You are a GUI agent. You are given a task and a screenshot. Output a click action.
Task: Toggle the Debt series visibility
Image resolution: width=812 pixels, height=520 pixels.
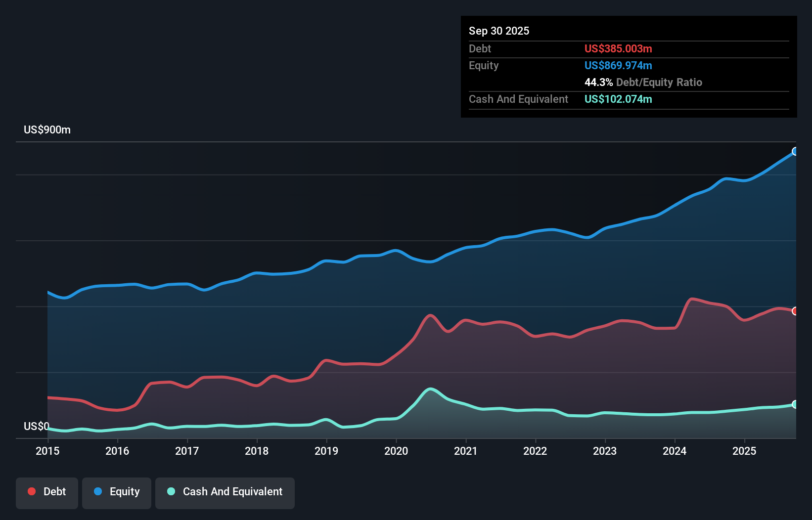[x=47, y=491]
